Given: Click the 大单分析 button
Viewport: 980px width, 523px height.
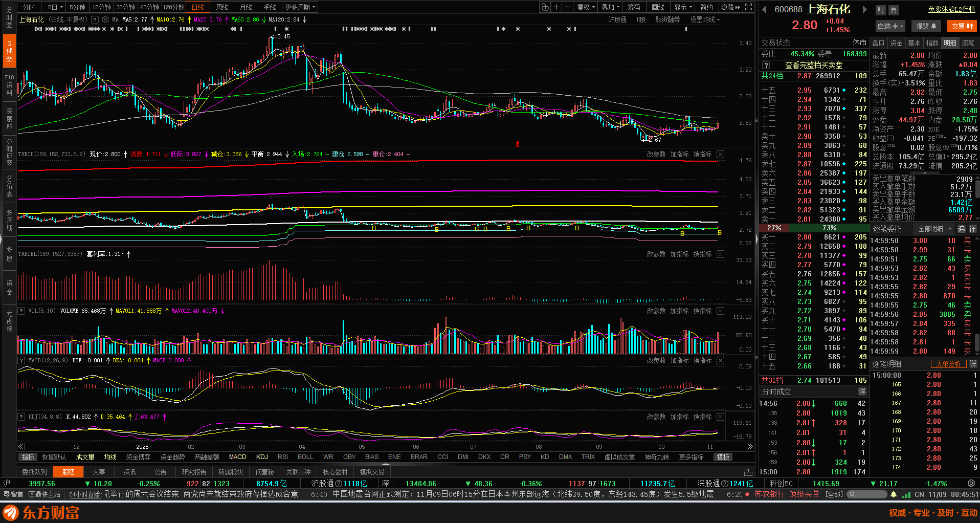Looking at the screenshot, I should pos(948,364).
